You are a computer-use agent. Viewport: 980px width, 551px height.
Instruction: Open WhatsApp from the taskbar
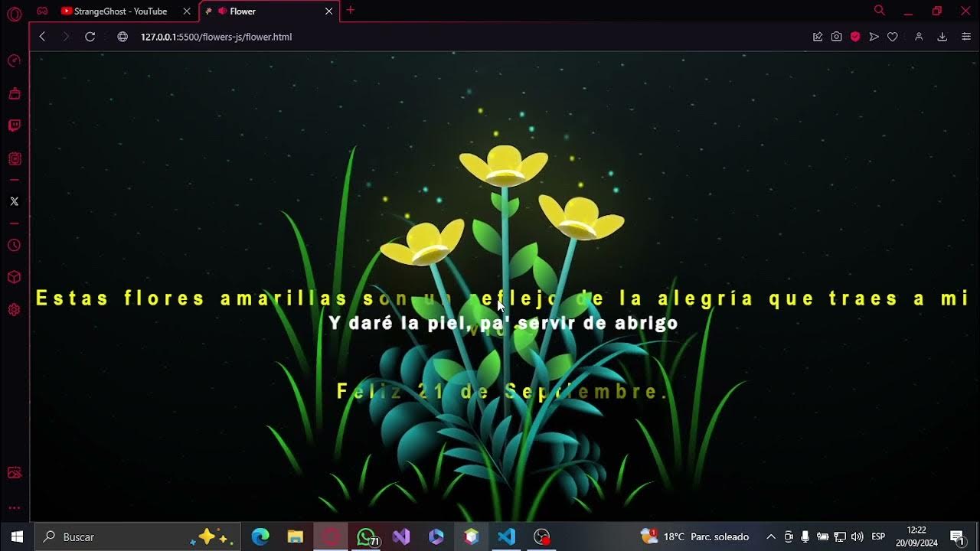pyautogui.click(x=366, y=536)
